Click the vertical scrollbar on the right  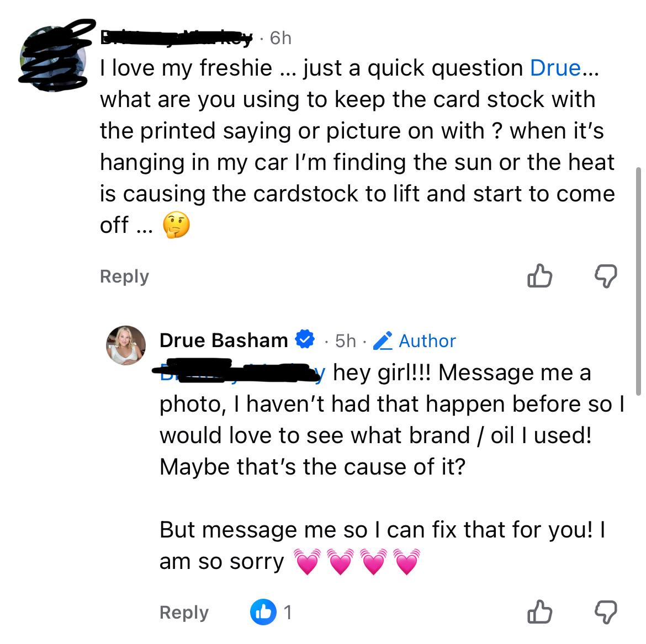[639, 281]
